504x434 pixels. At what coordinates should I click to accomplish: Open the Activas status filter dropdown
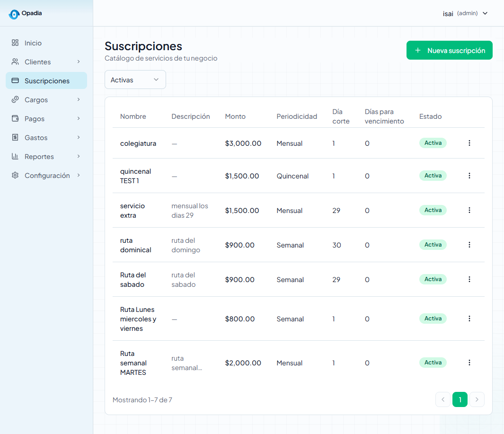click(x=135, y=80)
